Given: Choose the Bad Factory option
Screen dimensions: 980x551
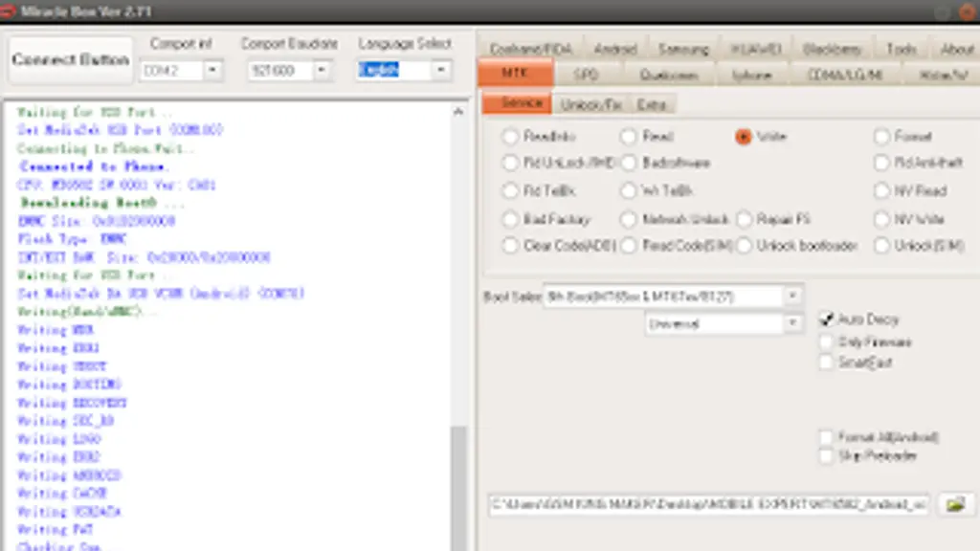Looking at the screenshot, I should coord(510,219).
